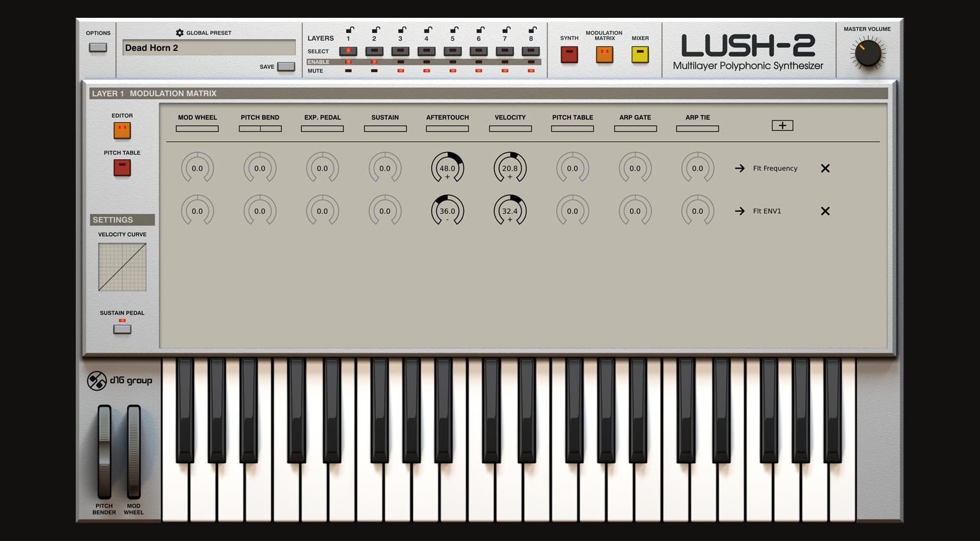Screen dimensions: 980x541
Task: Click the lock icon above layer 2
Action: tap(376, 29)
